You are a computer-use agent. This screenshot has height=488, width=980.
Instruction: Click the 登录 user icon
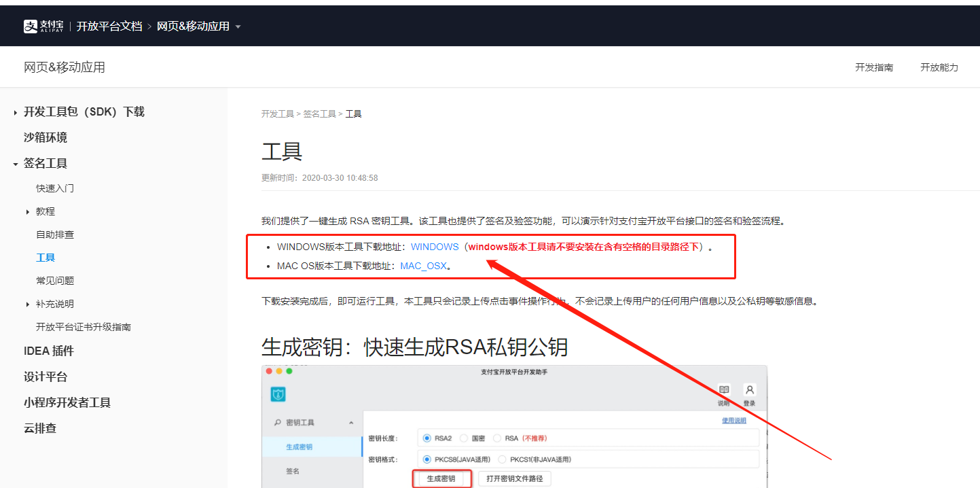(749, 390)
